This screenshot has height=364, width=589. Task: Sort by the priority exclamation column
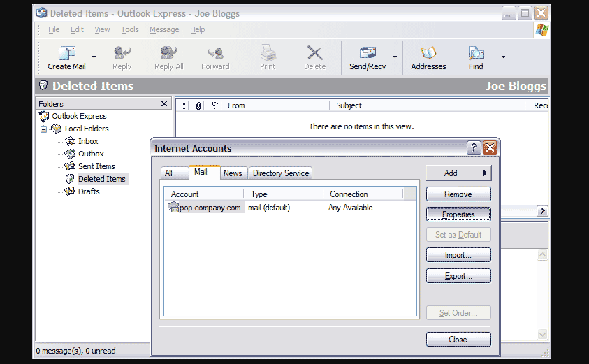[x=184, y=105]
